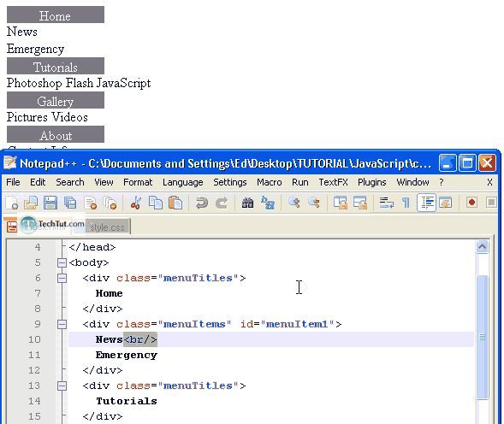The width and height of the screenshot is (504, 424).
Task: Click the Open file toolbar icon
Action: click(x=31, y=203)
